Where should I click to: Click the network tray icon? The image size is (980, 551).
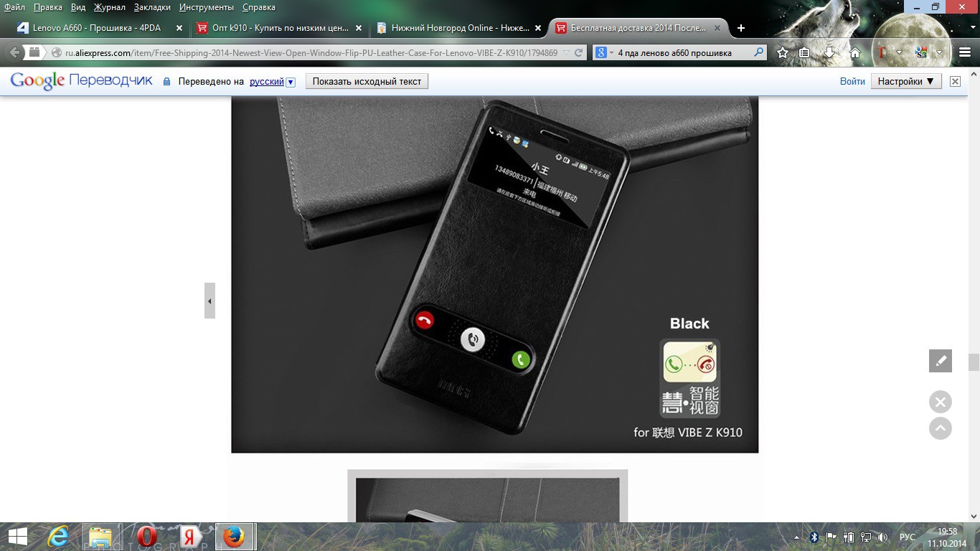[x=866, y=537]
